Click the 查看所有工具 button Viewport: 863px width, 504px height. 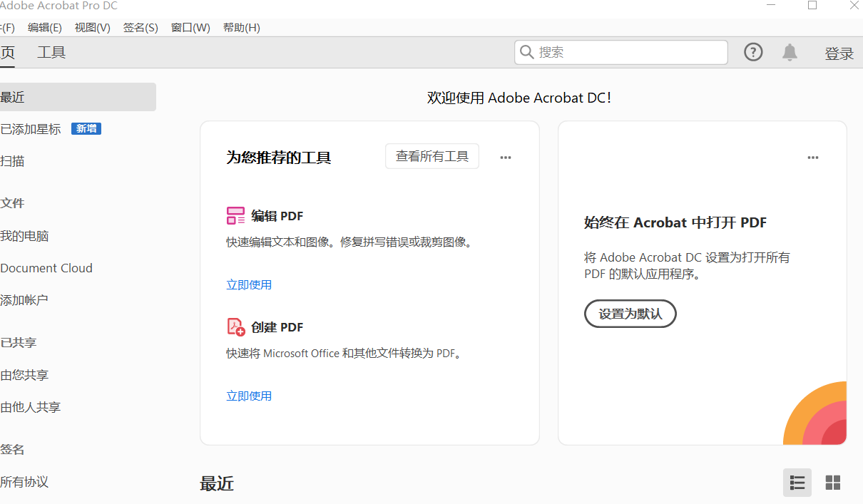coord(432,156)
